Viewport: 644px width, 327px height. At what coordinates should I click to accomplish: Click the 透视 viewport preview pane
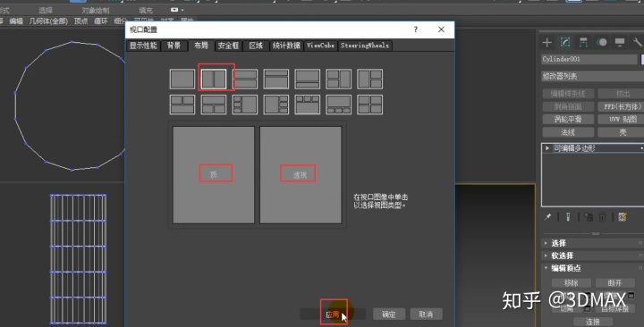click(301, 175)
